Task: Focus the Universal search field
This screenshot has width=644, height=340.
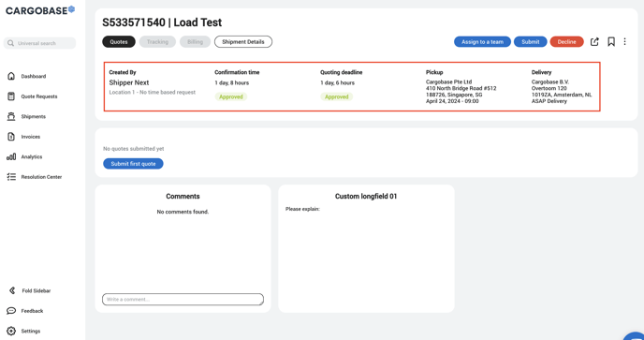Action: (x=40, y=43)
